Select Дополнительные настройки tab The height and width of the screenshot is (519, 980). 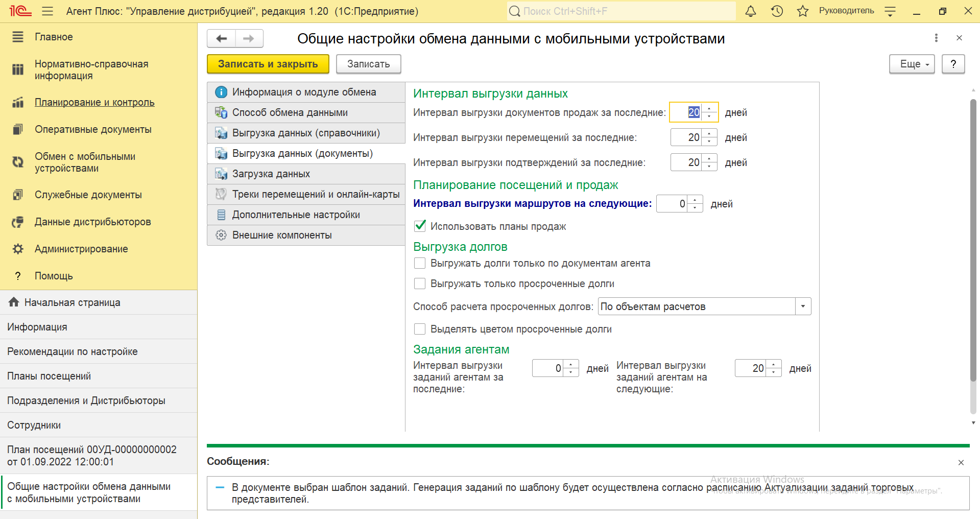pos(306,215)
